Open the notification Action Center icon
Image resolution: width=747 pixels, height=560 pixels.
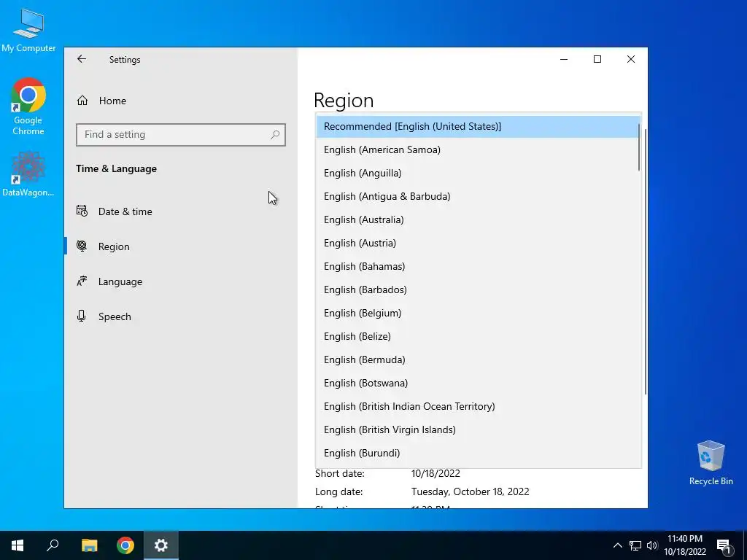pos(724,545)
